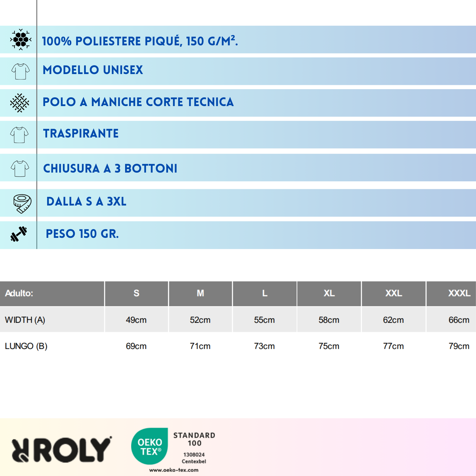The image size is (476, 476).
Task: Click the t-shirt icon beside Chiusura a 3 Bottoni
Action: click(x=20, y=168)
